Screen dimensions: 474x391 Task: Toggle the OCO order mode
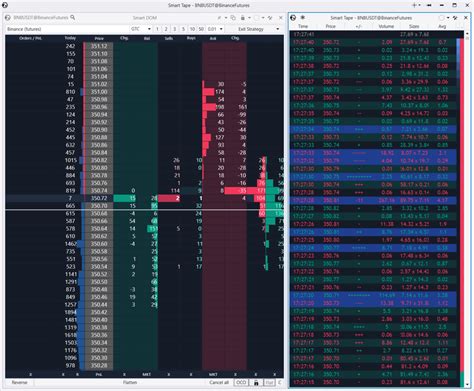241,382
